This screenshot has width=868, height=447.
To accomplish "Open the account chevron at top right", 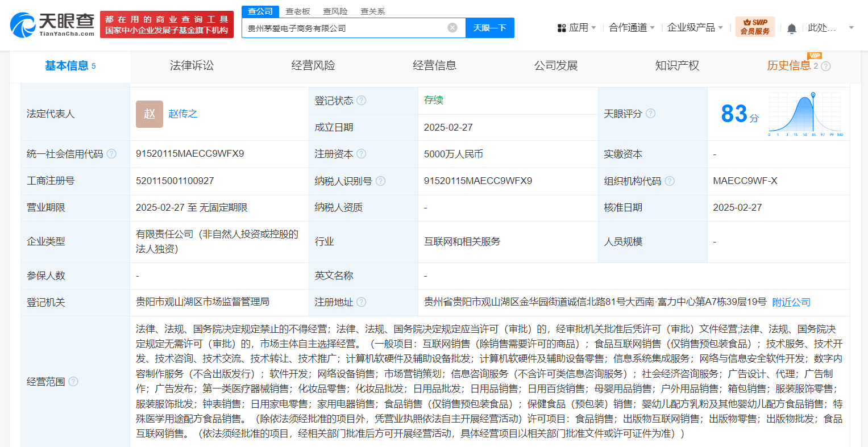I will (x=851, y=27).
